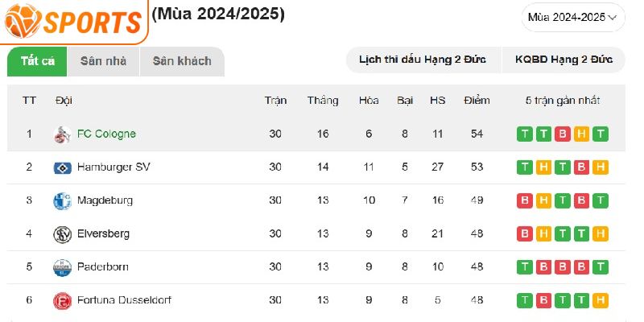Open KQBD Hạng 2 Đức results
Screen dimensions: 644x322
coord(564,60)
